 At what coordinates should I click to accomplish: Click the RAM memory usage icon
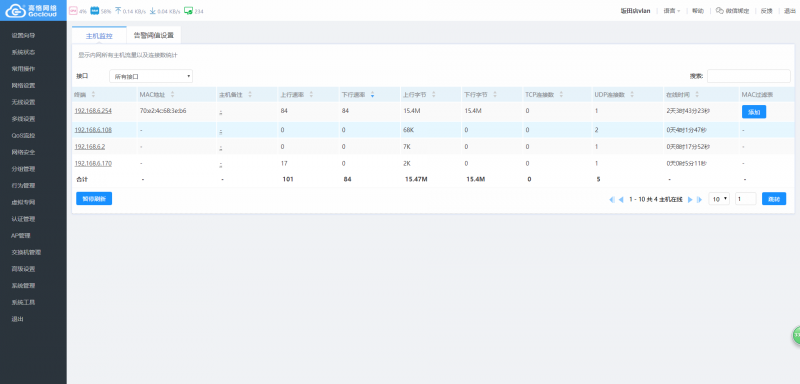pos(94,11)
